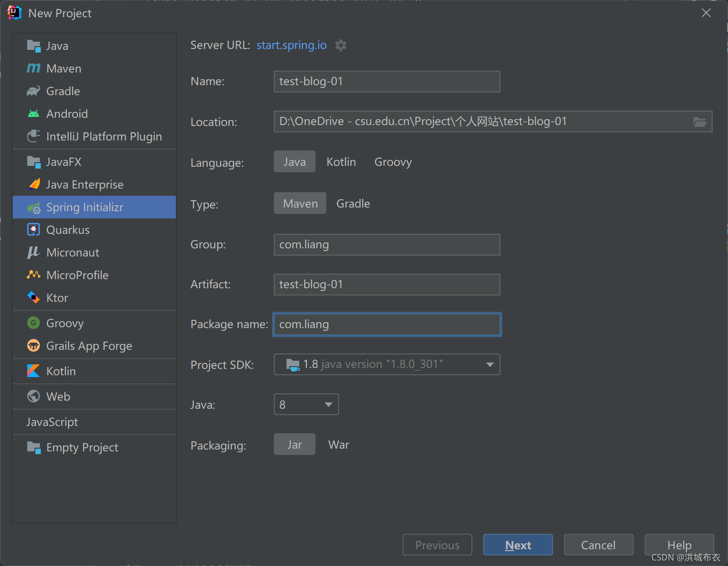Viewport: 728px width, 566px height.
Task: Click into the Name text field
Action: (387, 82)
